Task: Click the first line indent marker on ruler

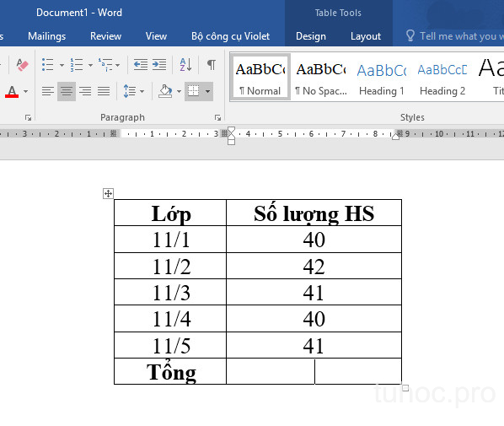Action: (231, 130)
